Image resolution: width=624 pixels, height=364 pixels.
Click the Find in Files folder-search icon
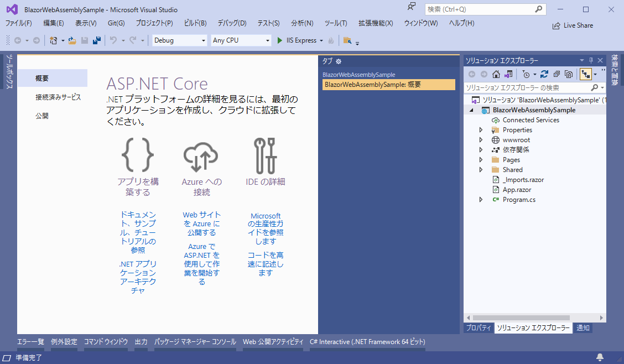(x=347, y=40)
